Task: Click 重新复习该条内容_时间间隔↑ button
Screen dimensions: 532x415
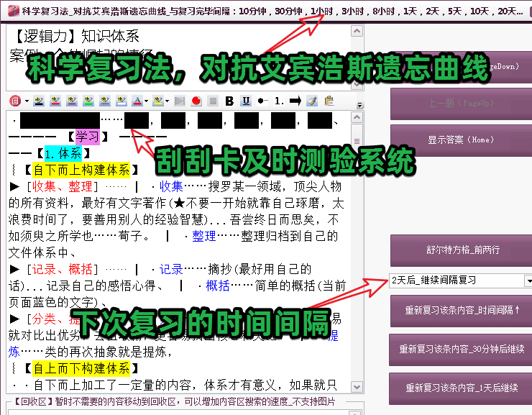Action: 461,310
